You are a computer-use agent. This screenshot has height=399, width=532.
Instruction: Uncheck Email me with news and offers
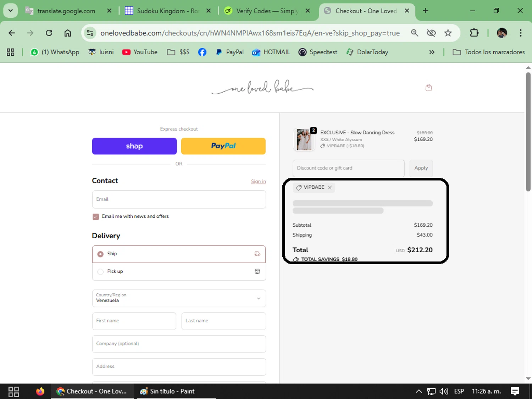(x=96, y=217)
